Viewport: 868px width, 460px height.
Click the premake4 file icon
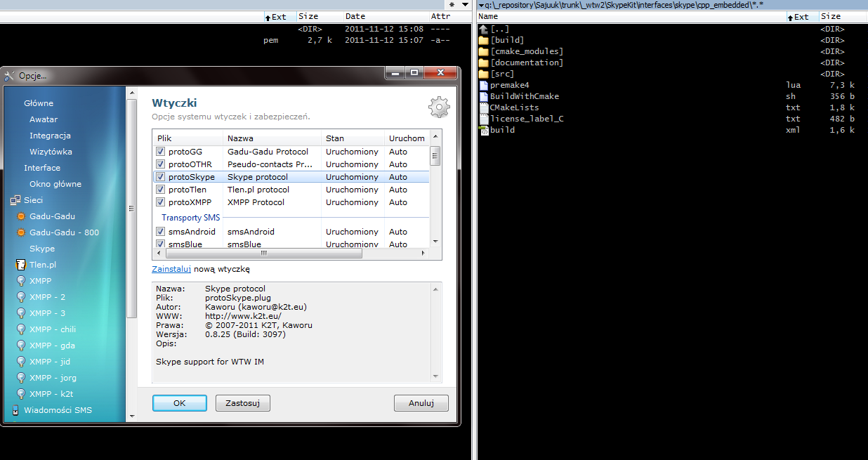click(x=483, y=85)
